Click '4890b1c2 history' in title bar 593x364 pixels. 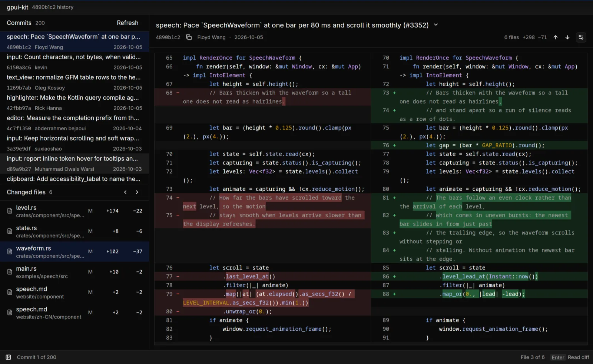pos(53,7)
